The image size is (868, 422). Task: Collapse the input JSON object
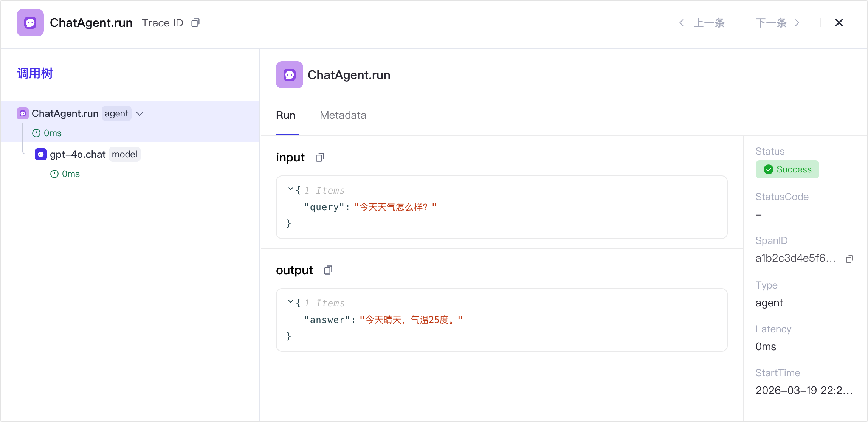coord(290,189)
